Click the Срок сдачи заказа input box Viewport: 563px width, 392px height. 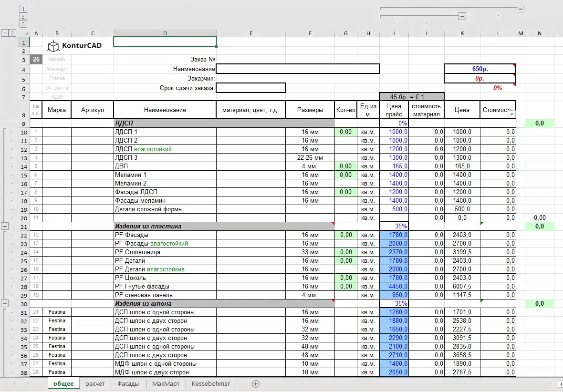click(251, 88)
